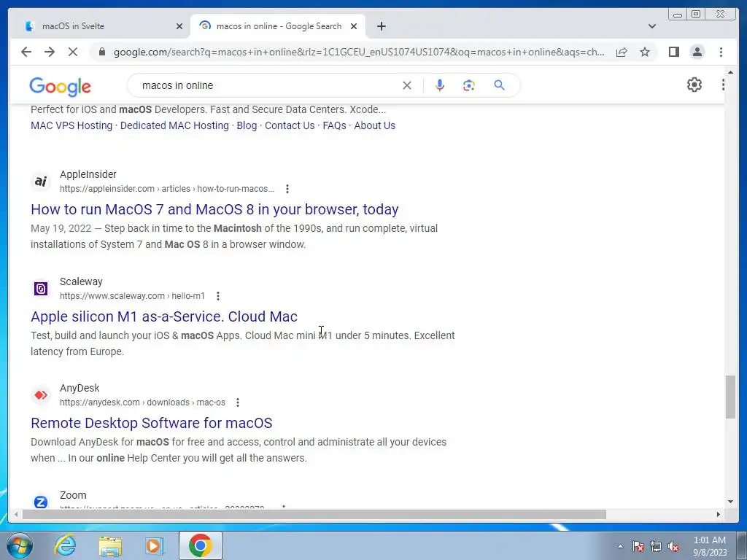Close the Google Search tab
747x560 pixels.
354,26
